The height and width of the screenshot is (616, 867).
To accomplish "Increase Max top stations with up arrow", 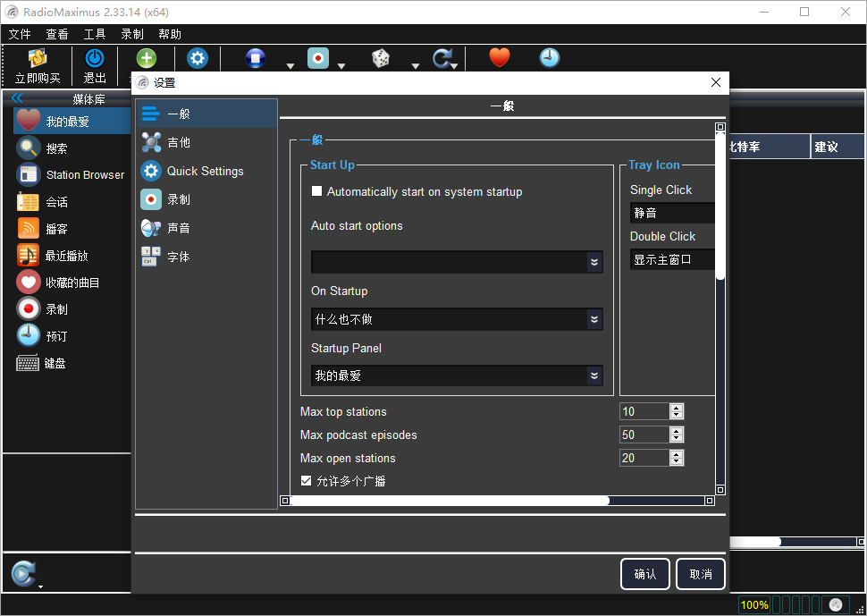I will coord(677,408).
